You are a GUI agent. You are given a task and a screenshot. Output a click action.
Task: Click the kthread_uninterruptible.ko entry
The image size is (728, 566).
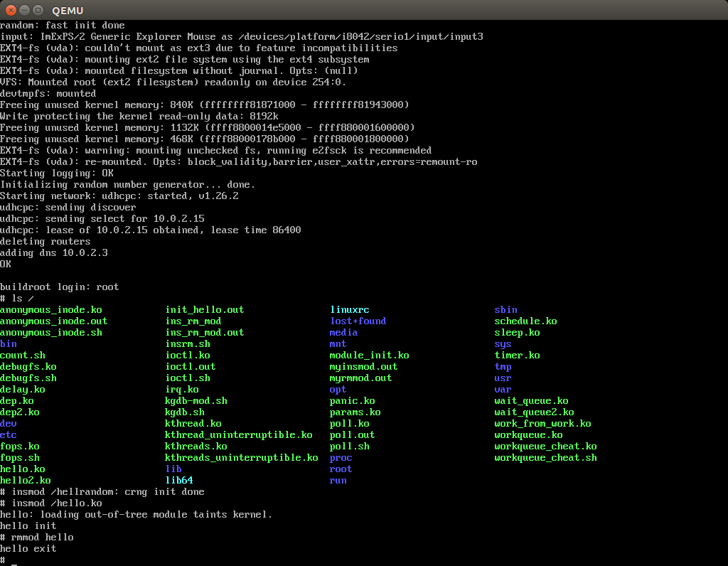pos(238,435)
